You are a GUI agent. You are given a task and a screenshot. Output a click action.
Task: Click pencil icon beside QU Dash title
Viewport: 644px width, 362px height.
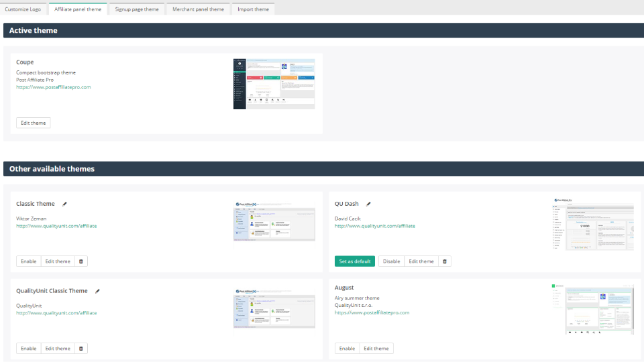pyautogui.click(x=368, y=204)
